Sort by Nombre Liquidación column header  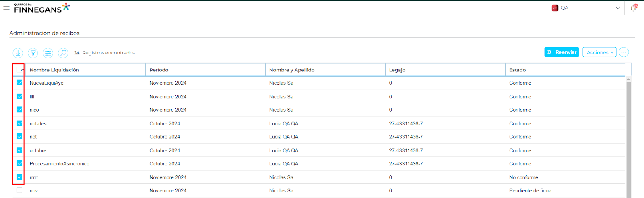pyautogui.click(x=54, y=70)
